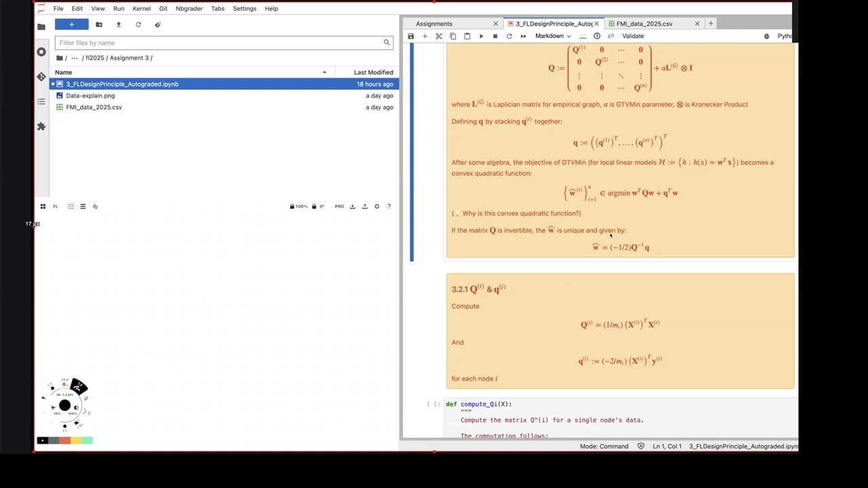The height and width of the screenshot is (488, 868).
Task: Select the black color swatch
Action: (x=42, y=441)
